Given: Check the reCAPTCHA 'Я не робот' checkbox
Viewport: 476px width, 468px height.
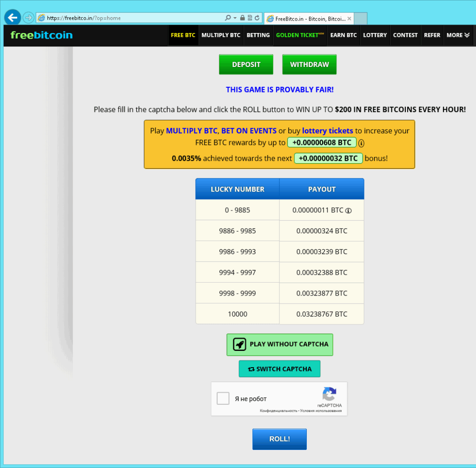Looking at the screenshot, I should pyautogui.click(x=223, y=399).
